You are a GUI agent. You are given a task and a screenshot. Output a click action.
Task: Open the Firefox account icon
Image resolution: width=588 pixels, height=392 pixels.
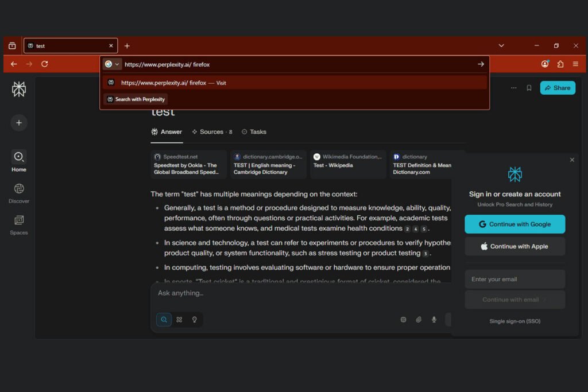tap(545, 64)
